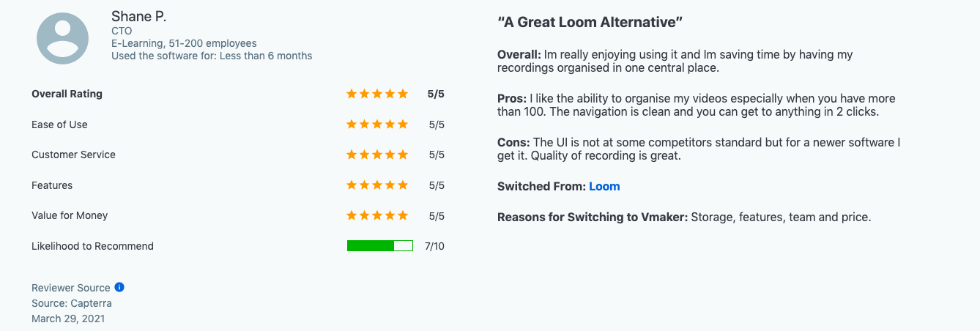Click the Value for Money stars
This screenshot has height=331, width=980.
[x=377, y=215]
